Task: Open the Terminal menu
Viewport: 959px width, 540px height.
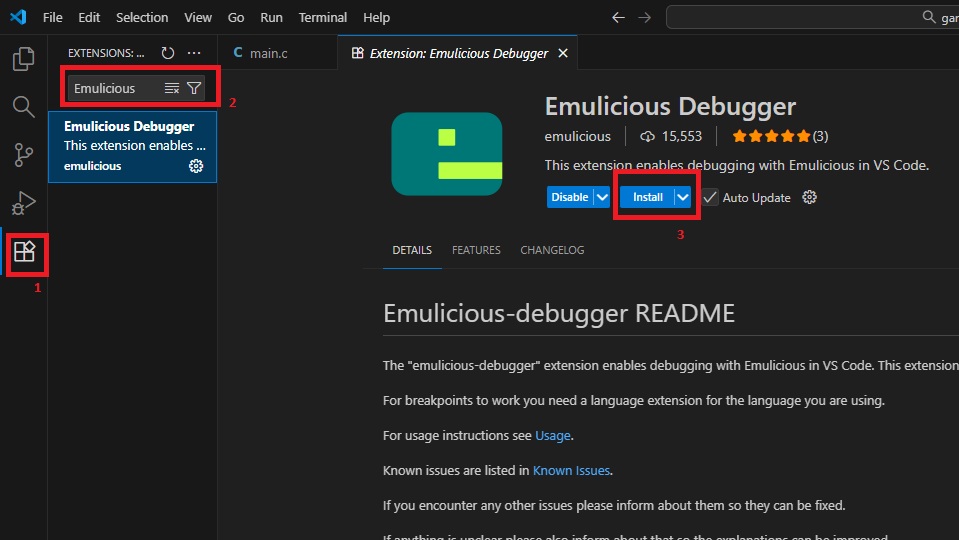Action: (322, 18)
